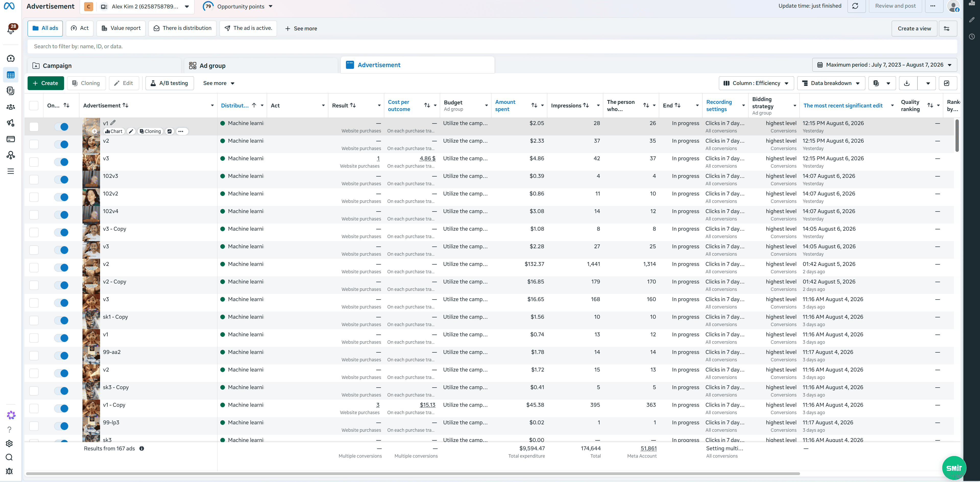
Task: Click the See more views plus button
Action: (x=301, y=29)
